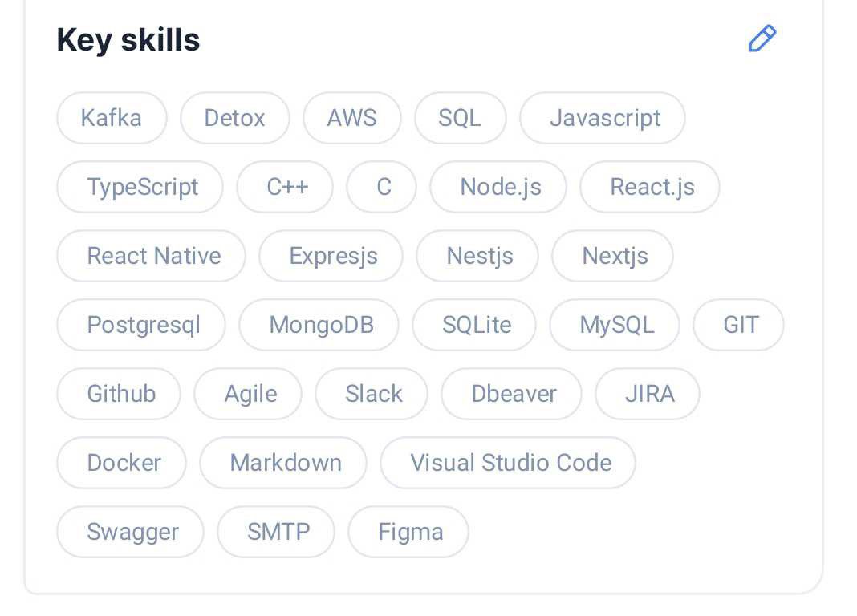
Task: Tap the SMTP skill tag
Action: coord(276,531)
